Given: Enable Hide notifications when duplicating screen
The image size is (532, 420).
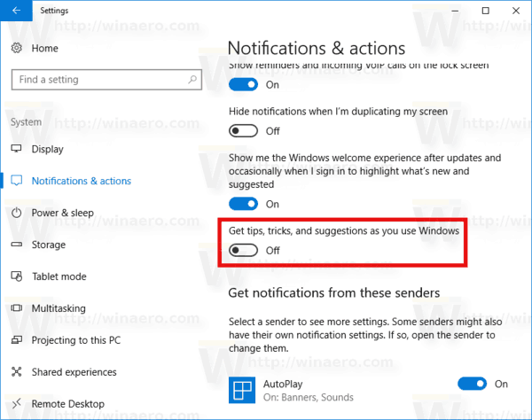Looking at the screenshot, I should (243, 131).
